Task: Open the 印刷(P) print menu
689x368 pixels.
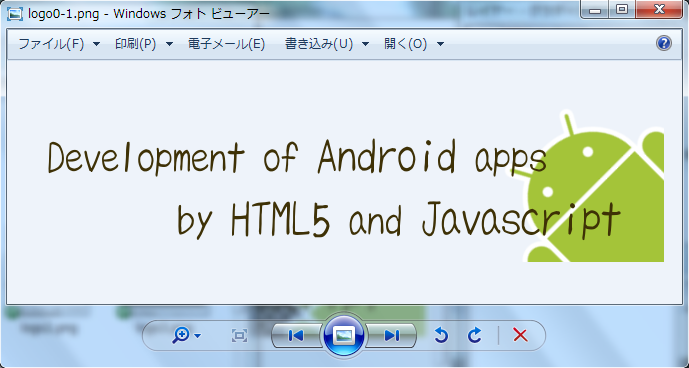Action: pos(144,44)
